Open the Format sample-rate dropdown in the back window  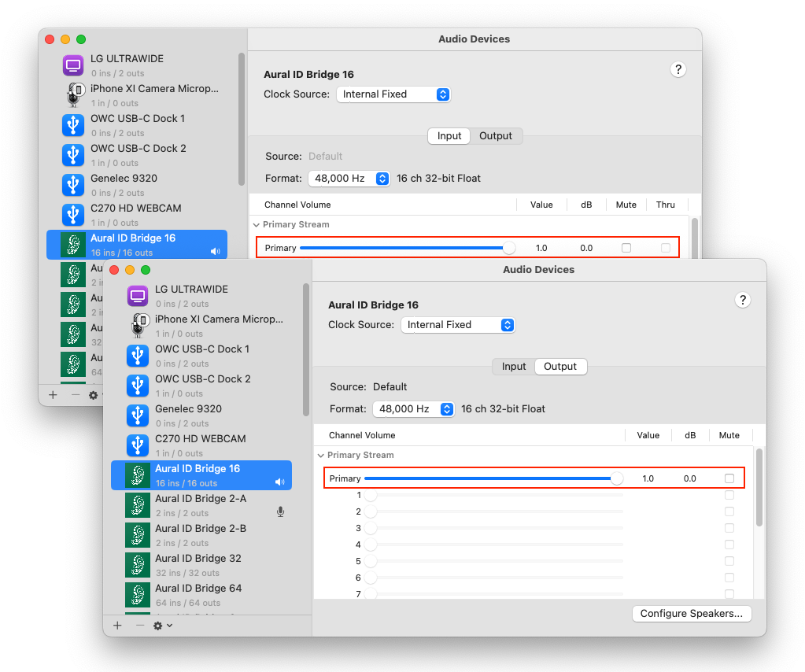pos(349,179)
